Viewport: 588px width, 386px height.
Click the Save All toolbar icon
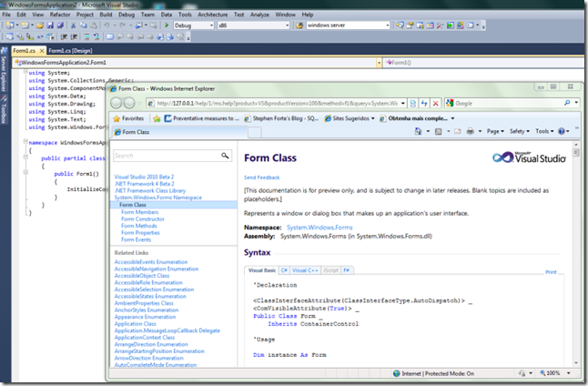tap(60, 25)
